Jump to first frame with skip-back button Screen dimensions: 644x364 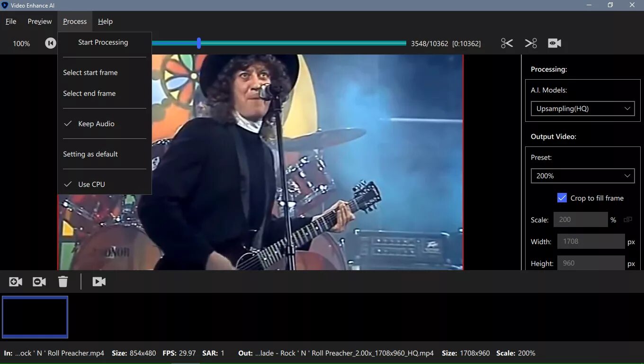50,43
